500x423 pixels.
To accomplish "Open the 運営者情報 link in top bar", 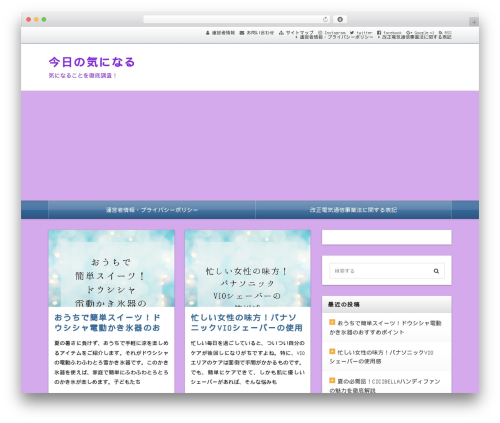I will point(220,33).
